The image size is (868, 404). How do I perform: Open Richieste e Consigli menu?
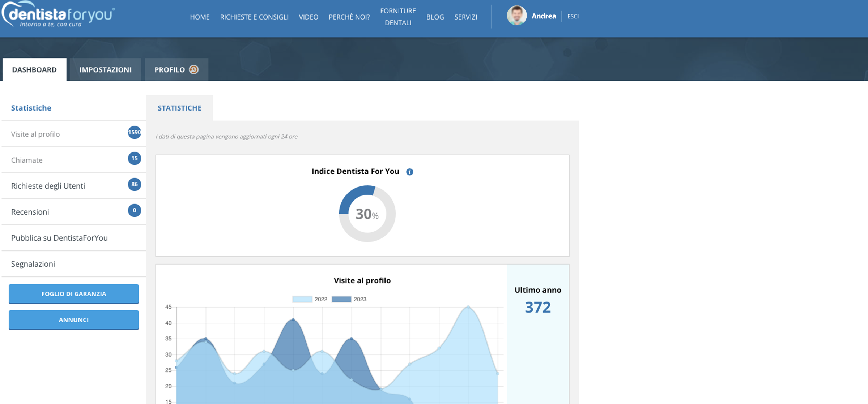(x=254, y=17)
